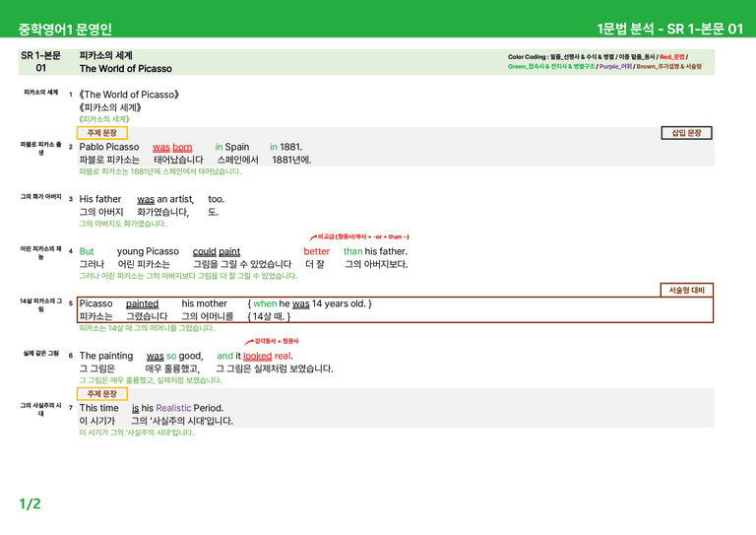Click the 삽입 문장 boxed label
This screenshot has height=535, width=756.
686,133
